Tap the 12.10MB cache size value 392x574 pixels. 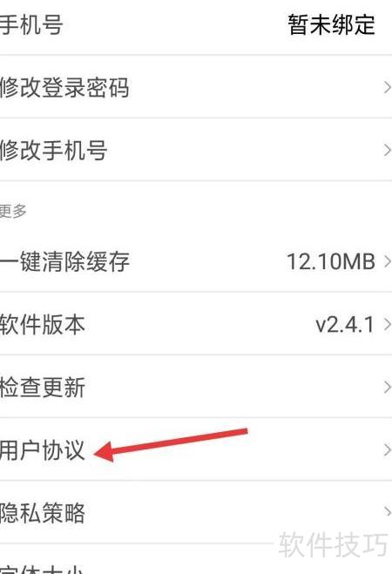pyautogui.click(x=331, y=262)
